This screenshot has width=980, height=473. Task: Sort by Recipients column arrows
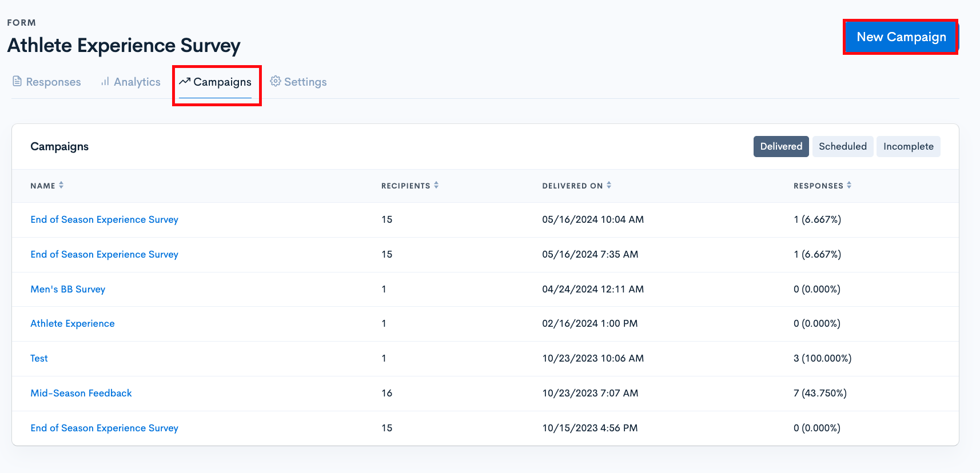pyautogui.click(x=436, y=185)
